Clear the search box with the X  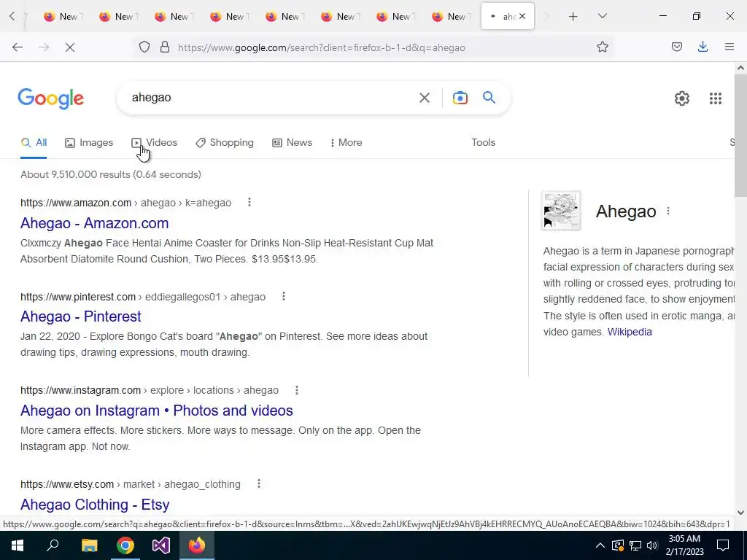pyautogui.click(x=424, y=98)
